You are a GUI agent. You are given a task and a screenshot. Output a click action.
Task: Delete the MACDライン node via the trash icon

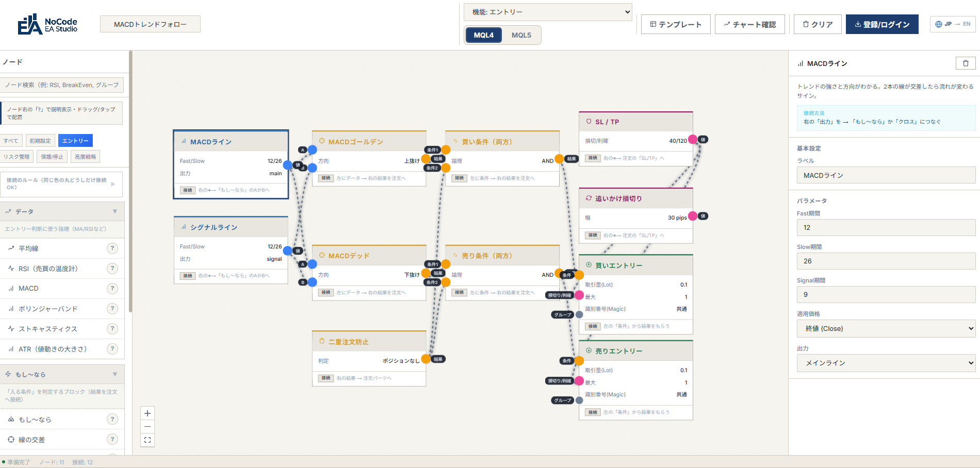click(966, 63)
